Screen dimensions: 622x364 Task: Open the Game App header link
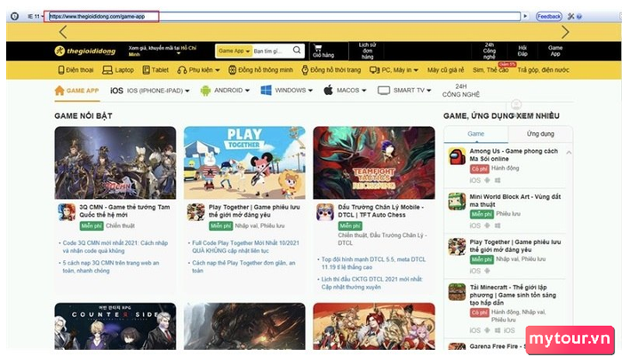click(x=555, y=51)
